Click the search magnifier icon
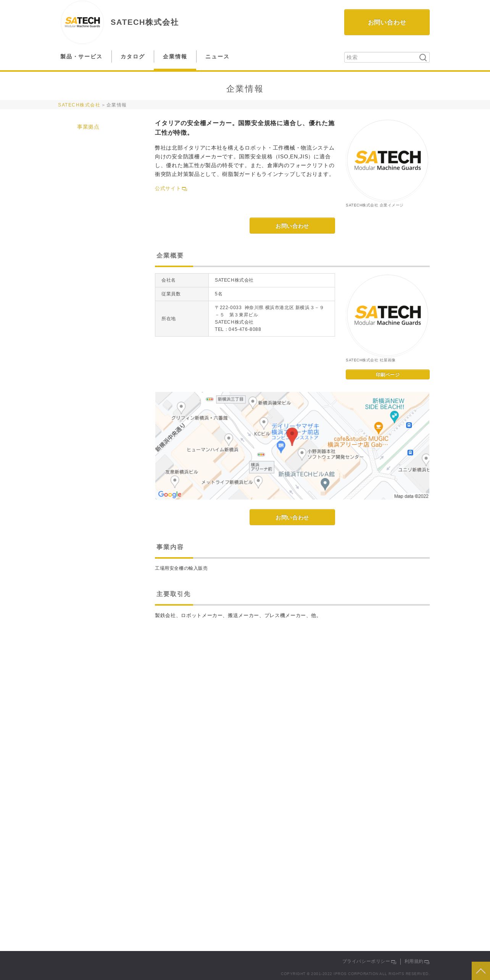The image size is (490, 980). [423, 57]
